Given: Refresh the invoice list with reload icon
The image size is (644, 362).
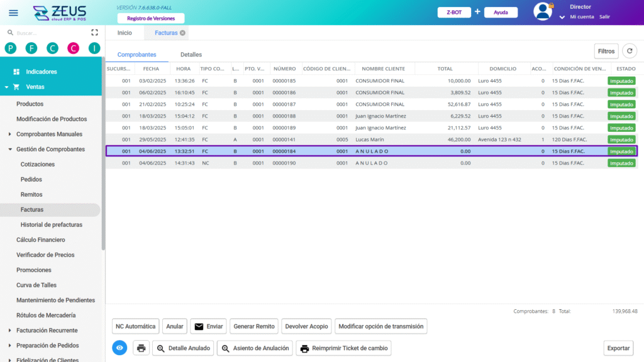Looking at the screenshot, I should click(x=630, y=51).
